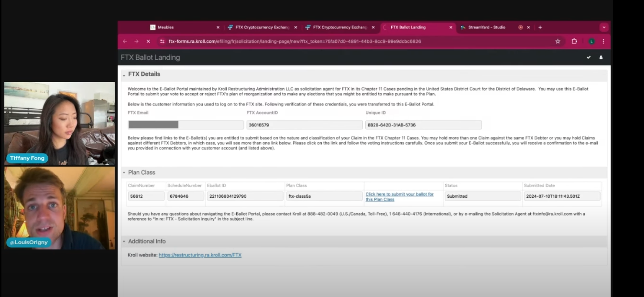Image resolution: width=644 pixels, height=297 pixels.
Task: Open site information icon beside the URL
Action: coord(162,41)
